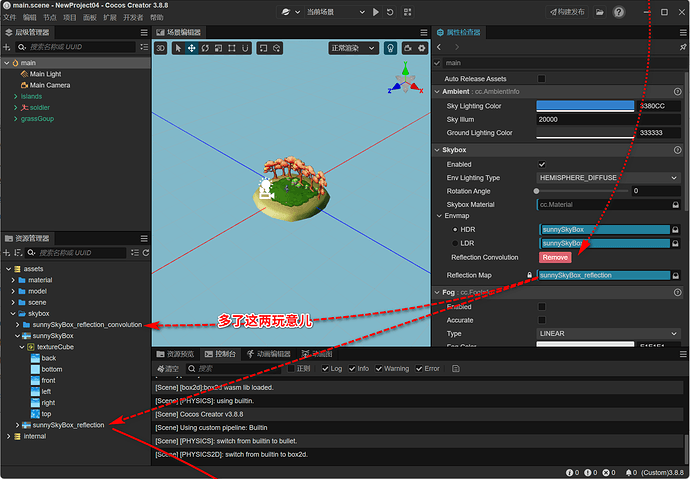Image resolution: width=690 pixels, height=479 pixels.
Task: Open the Ground Lighting Color swatch
Action: point(585,133)
